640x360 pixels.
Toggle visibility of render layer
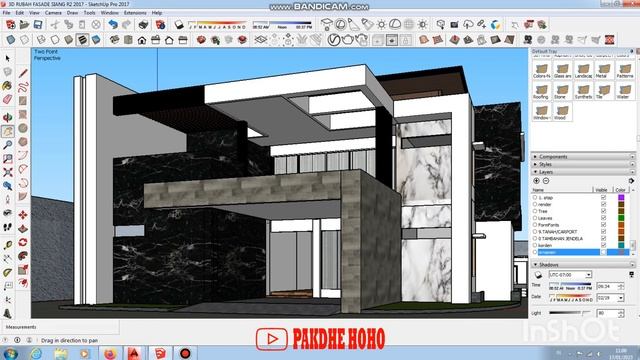point(603,204)
